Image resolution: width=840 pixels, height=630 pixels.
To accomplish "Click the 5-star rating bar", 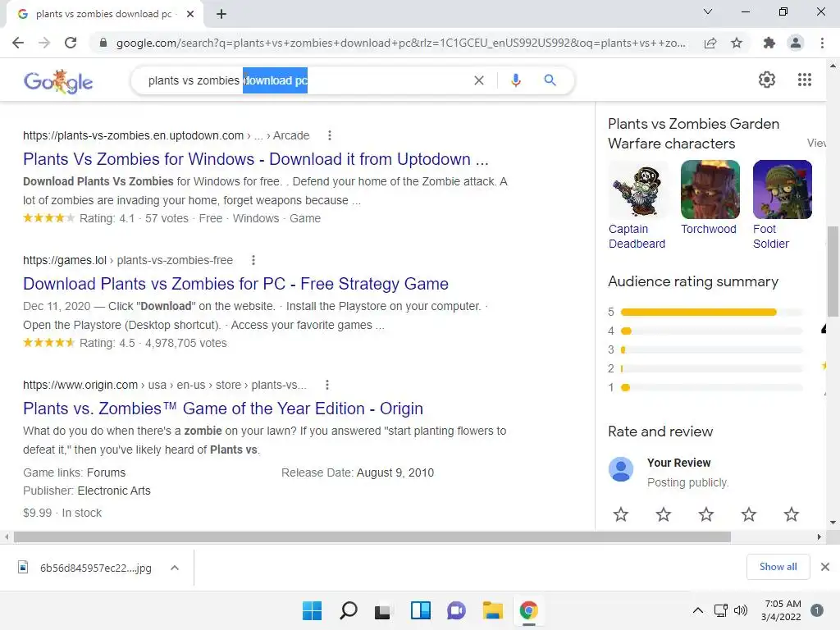I will (x=711, y=312).
